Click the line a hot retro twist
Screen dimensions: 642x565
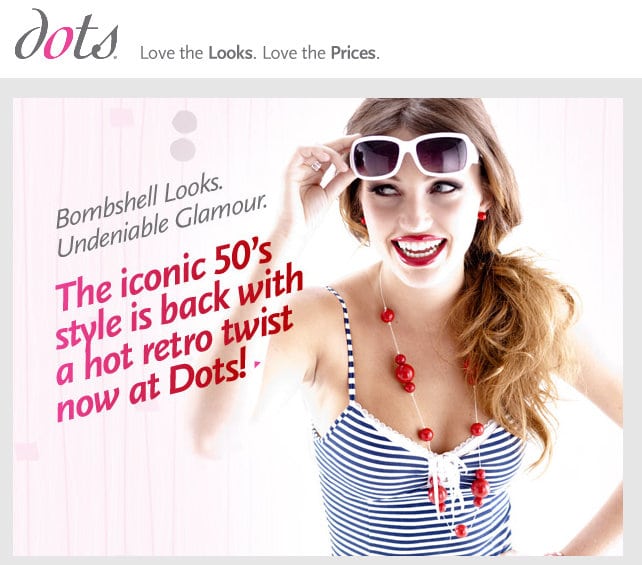pyautogui.click(x=174, y=346)
